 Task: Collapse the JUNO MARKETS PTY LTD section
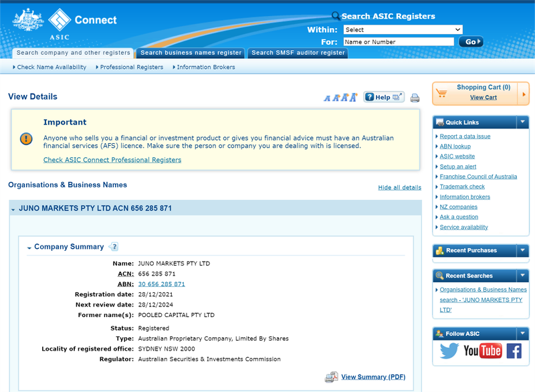click(13, 209)
